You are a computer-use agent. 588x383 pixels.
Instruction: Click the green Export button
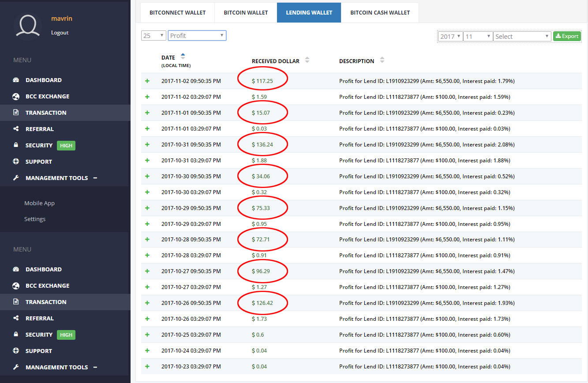(x=567, y=36)
